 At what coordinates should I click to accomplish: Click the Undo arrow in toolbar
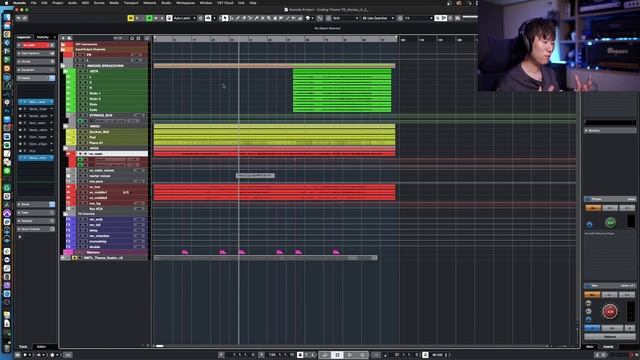pyautogui.click(x=19, y=18)
